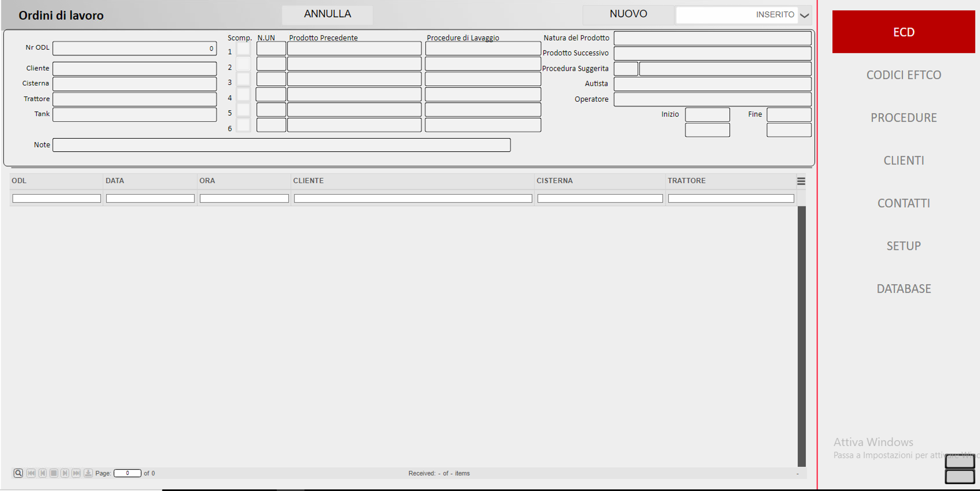Click the ORA column filter box
Screen dimensions: 980x491
(x=244, y=198)
